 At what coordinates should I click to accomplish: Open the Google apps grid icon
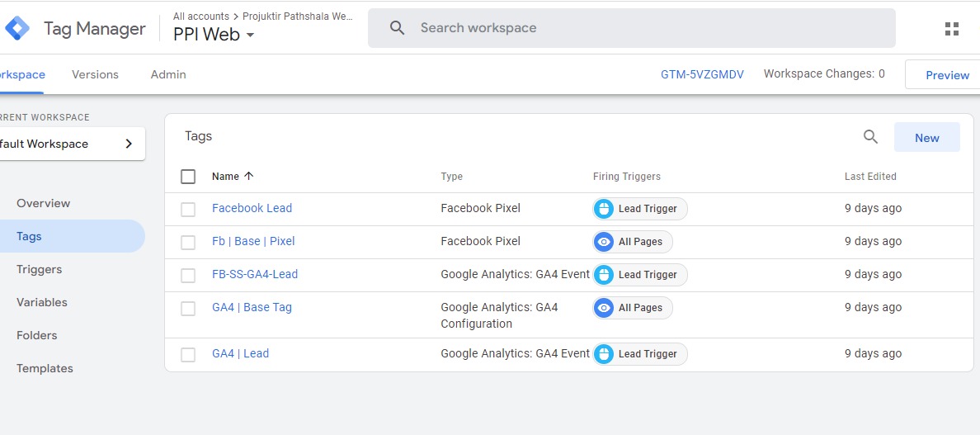coord(951,29)
